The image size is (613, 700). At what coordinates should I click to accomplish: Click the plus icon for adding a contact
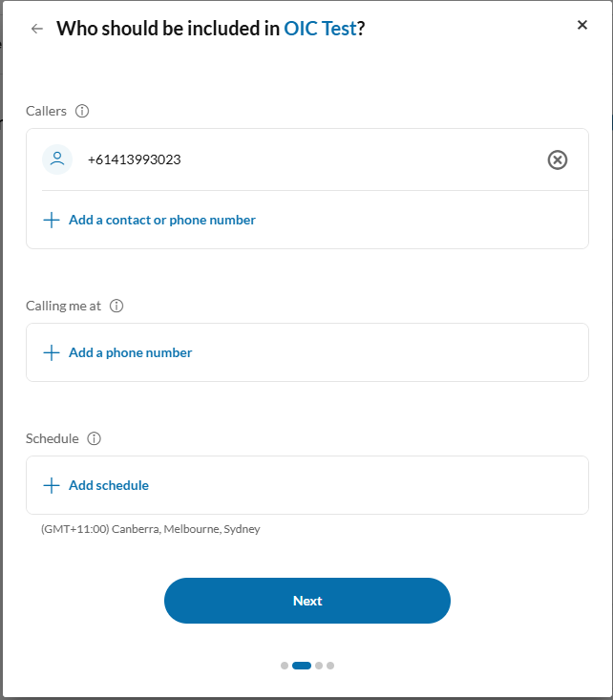click(52, 220)
